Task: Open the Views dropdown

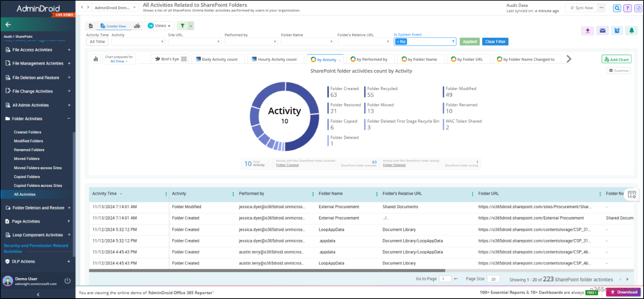Action: coord(159,26)
